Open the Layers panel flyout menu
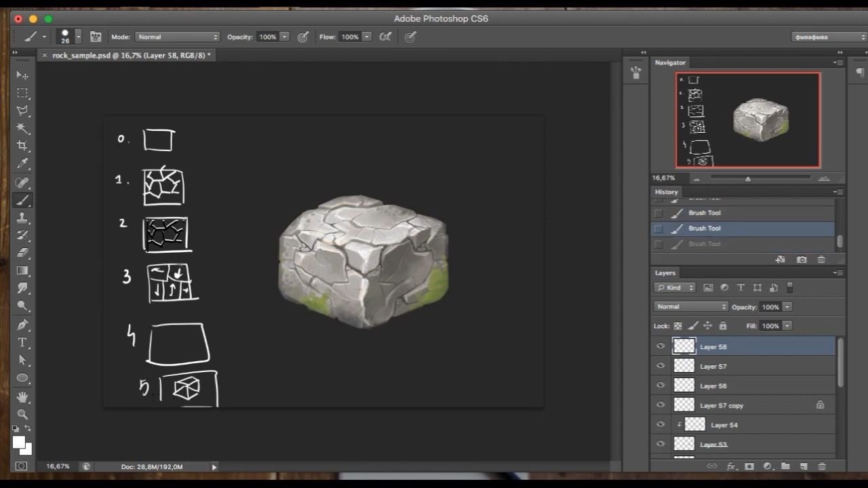This screenshot has height=488, width=868. pyautogui.click(x=837, y=272)
